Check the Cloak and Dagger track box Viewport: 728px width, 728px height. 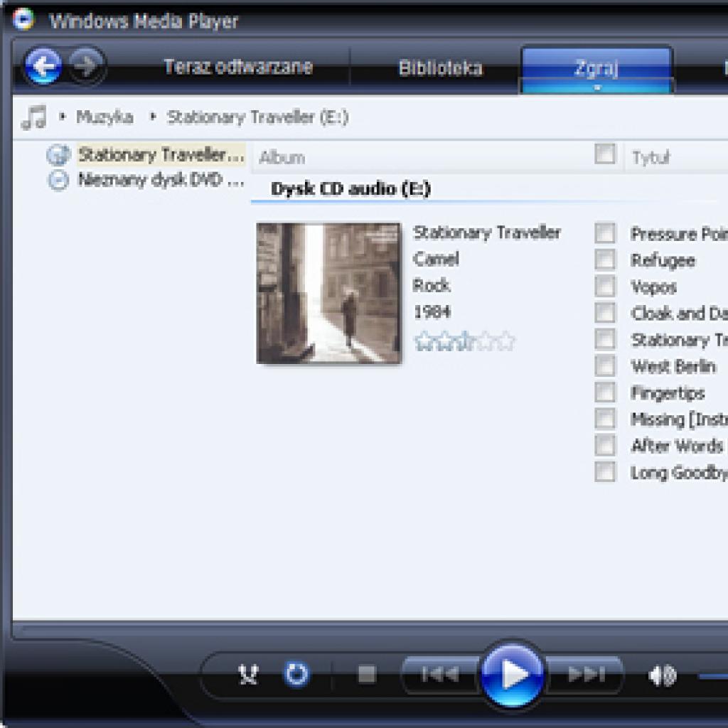(x=605, y=313)
